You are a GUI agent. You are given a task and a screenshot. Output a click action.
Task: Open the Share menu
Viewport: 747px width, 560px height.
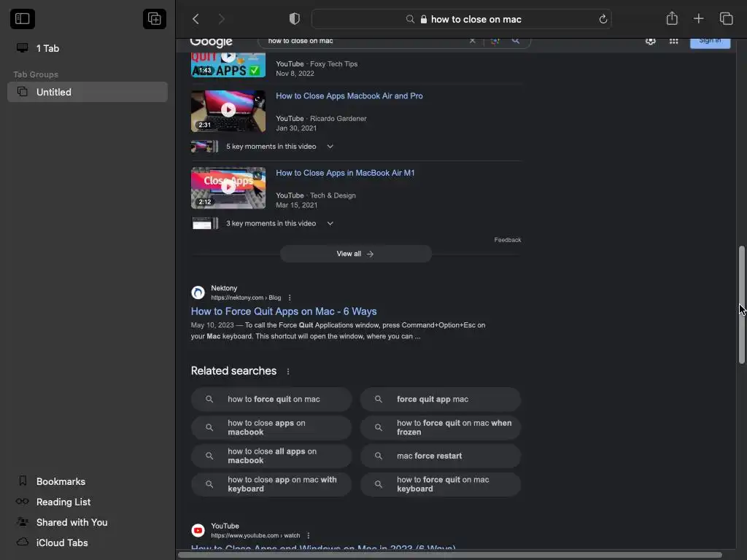pyautogui.click(x=672, y=18)
